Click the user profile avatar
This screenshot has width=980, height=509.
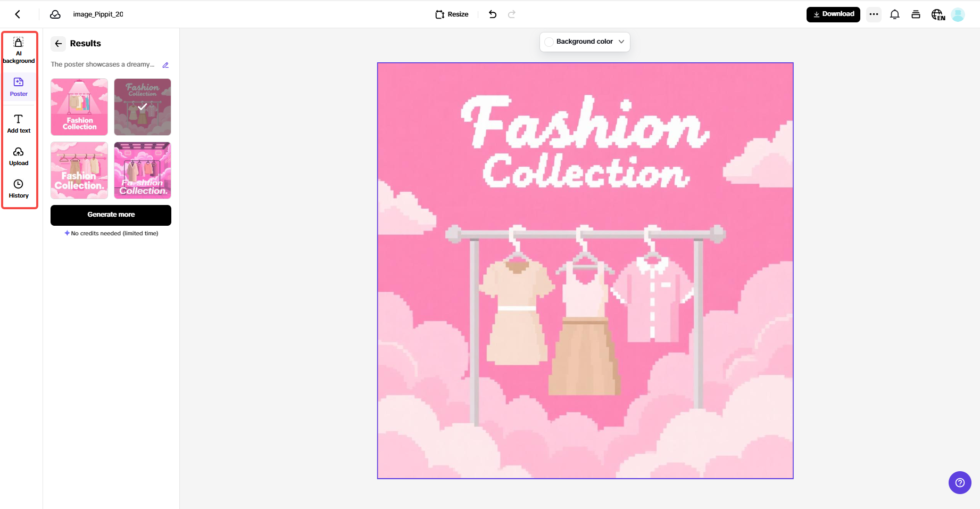click(958, 14)
